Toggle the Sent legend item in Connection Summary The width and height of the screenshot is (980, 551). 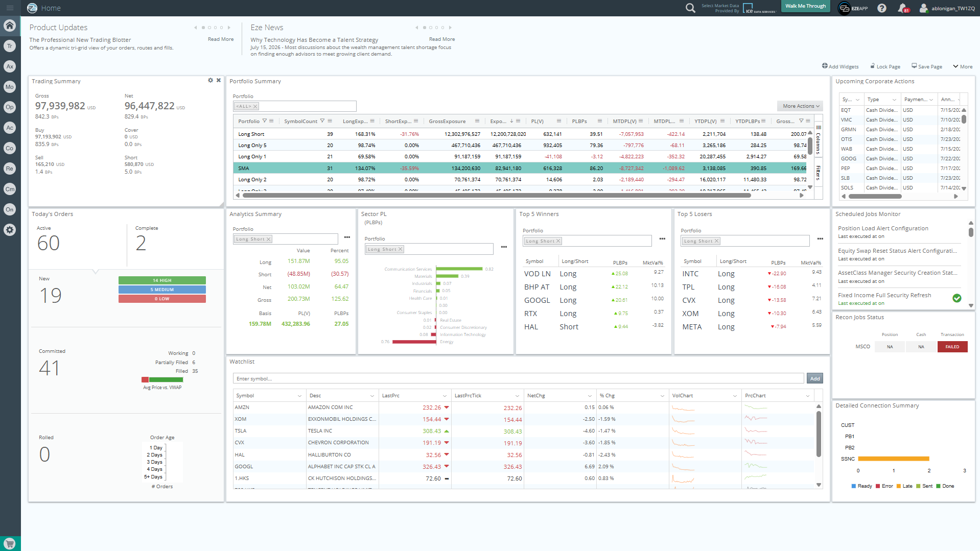(x=924, y=486)
